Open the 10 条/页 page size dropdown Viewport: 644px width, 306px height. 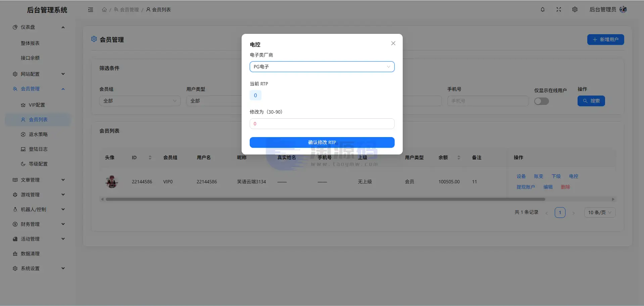point(600,212)
